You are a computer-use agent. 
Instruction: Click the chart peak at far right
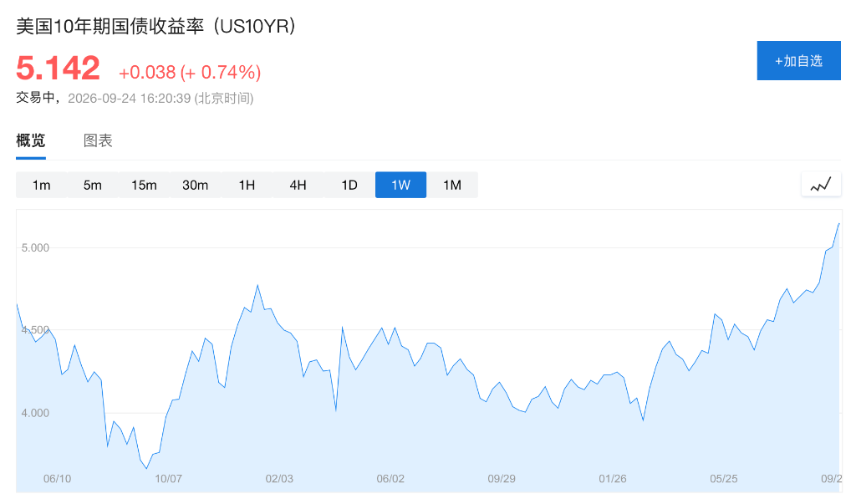coord(839,224)
